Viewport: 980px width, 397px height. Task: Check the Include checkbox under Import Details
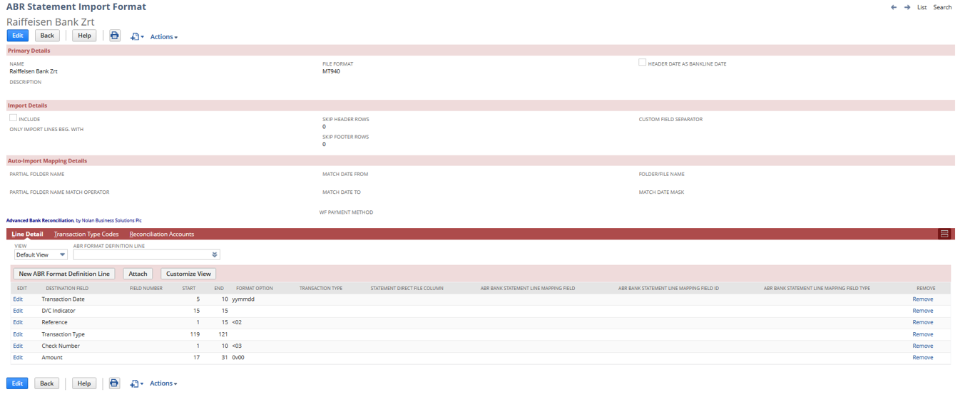(14, 118)
